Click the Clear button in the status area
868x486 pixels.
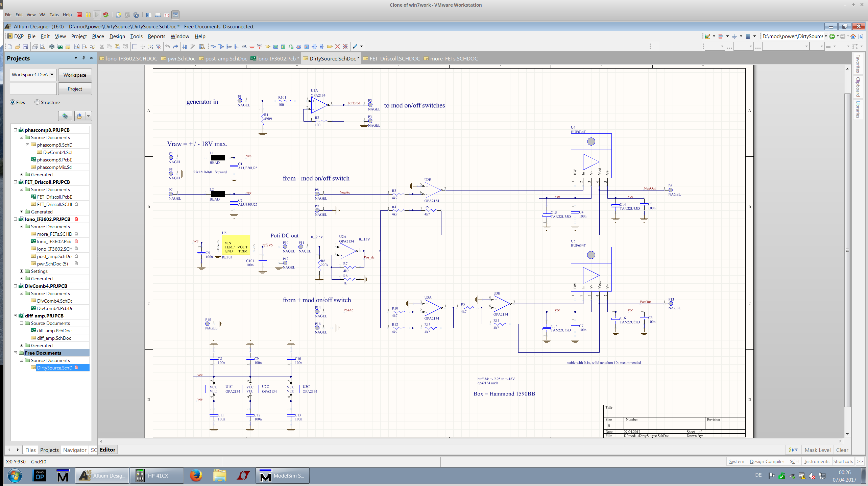[842, 450]
